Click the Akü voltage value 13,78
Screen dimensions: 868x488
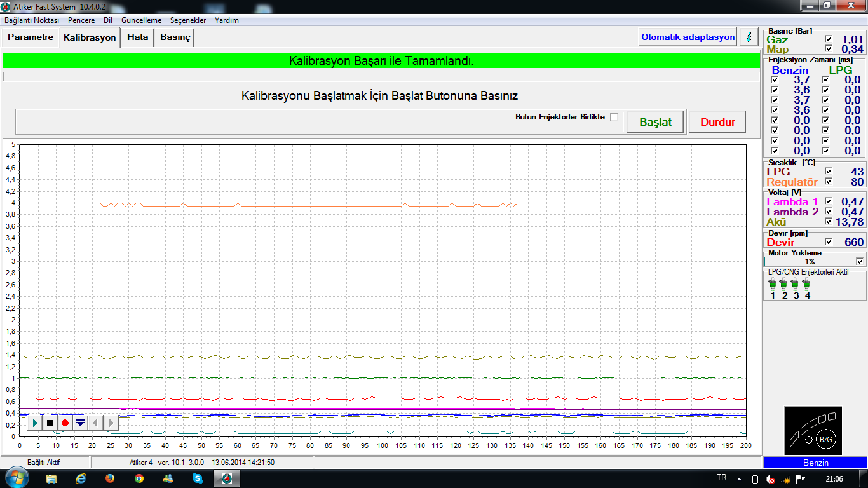point(850,222)
